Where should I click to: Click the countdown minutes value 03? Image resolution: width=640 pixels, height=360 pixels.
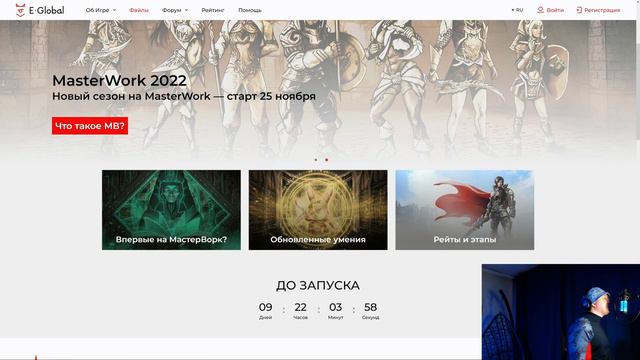click(336, 307)
